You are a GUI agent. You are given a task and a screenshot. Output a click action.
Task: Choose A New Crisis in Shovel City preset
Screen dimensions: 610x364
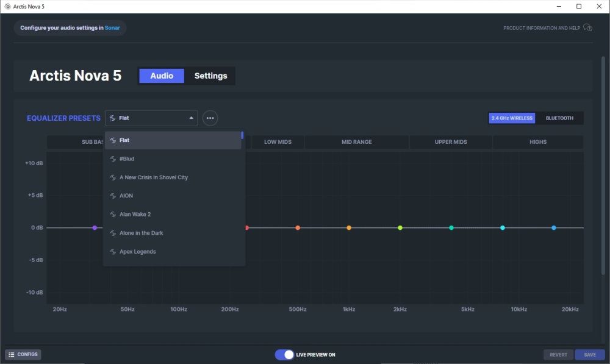pyautogui.click(x=173, y=177)
